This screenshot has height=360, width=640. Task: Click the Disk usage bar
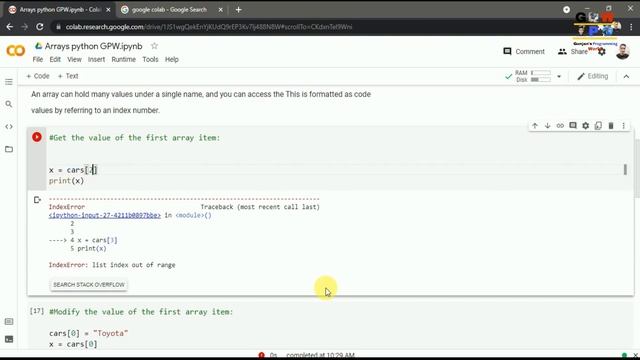[540, 80]
